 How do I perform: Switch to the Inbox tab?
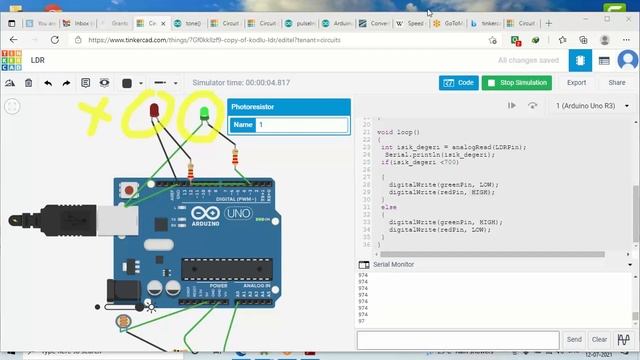(x=78, y=24)
